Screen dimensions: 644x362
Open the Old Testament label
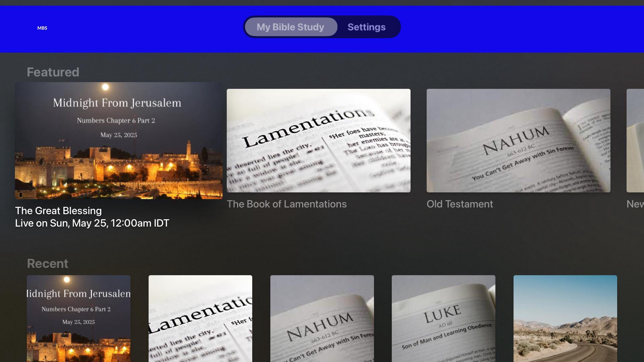tap(460, 204)
